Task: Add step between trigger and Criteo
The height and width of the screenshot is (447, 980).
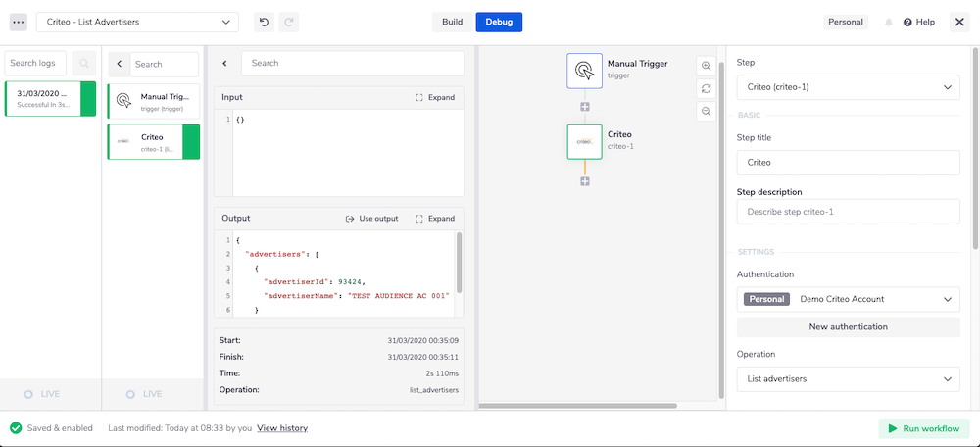Action: click(585, 106)
